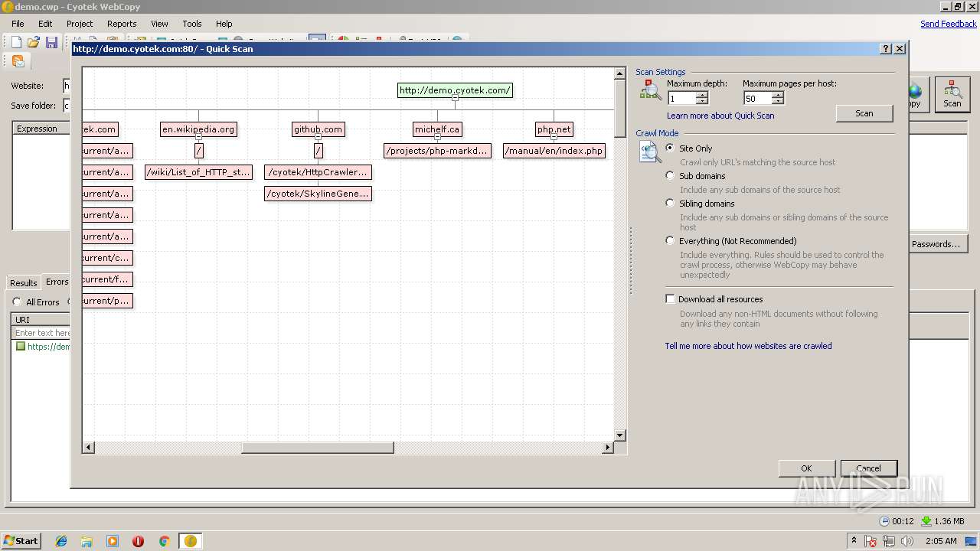The width and height of the screenshot is (980, 551).
Task: Click the Maximum pages per host field
Action: pyautogui.click(x=757, y=99)
